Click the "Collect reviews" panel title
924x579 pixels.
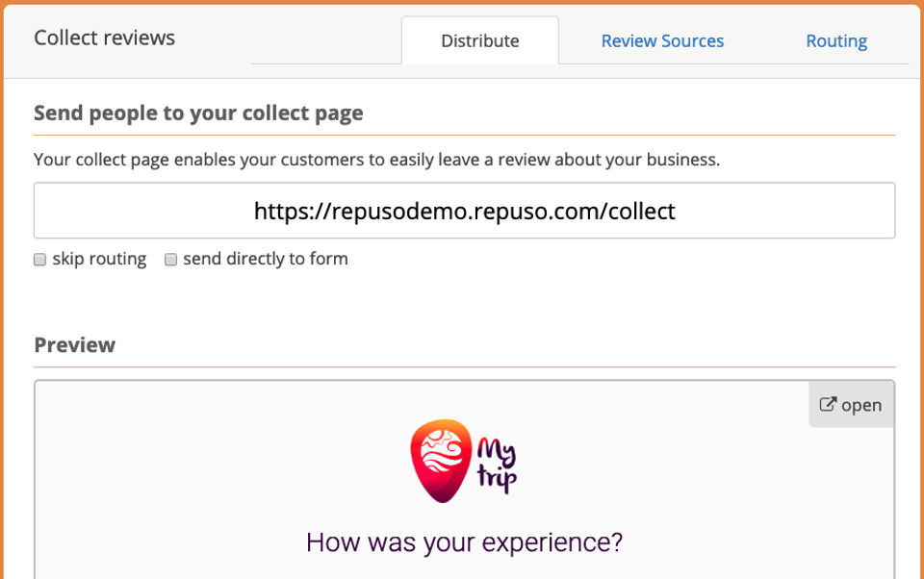[x=104, y=38]
